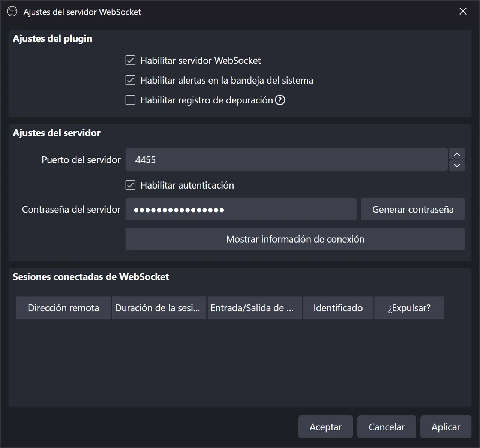Screen dimensions: 480x448
Task: Click the Ajustes del servidor heading
Action: pos(57,133)
